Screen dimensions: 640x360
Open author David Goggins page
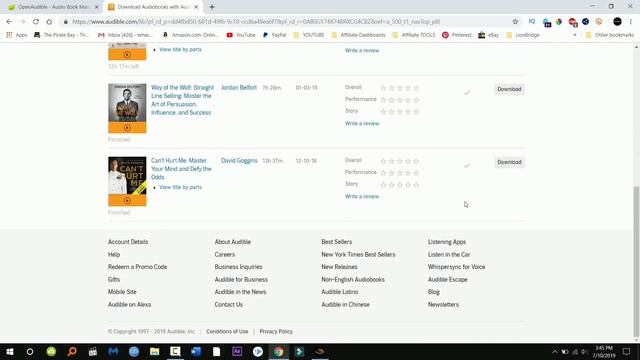point(239,161)
